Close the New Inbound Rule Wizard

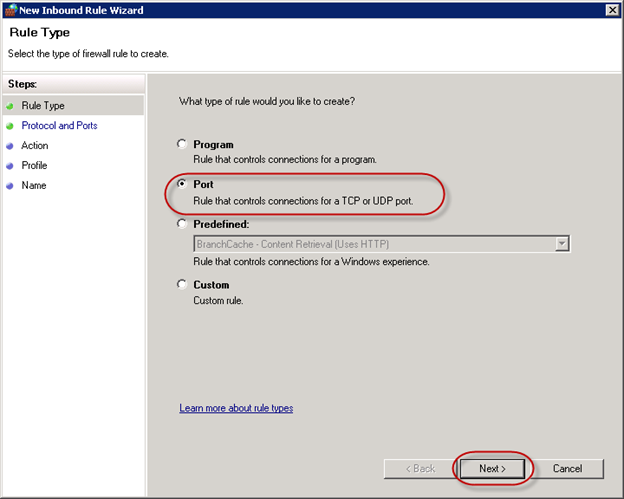(x=612, y=10)
